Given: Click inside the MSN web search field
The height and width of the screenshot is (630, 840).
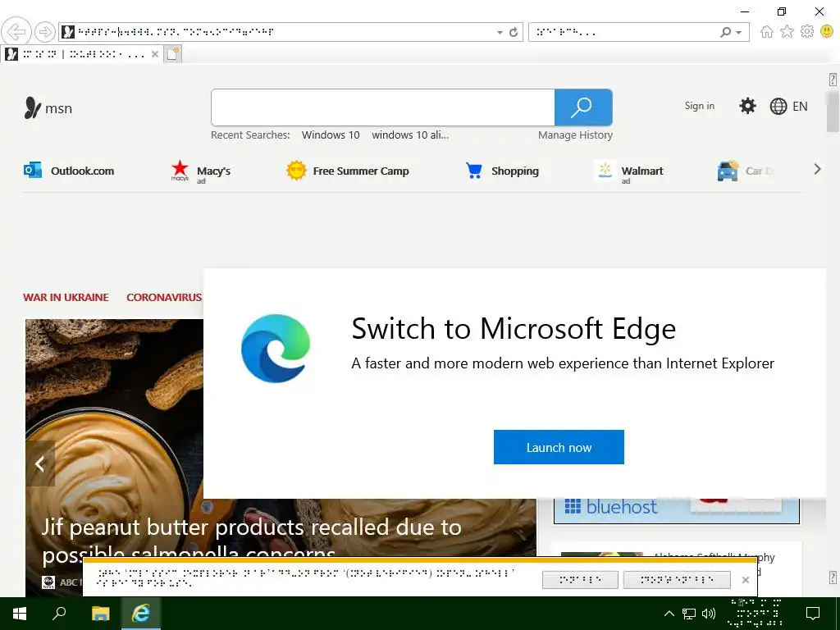Looking at the screenshot, I should point(382,107).
